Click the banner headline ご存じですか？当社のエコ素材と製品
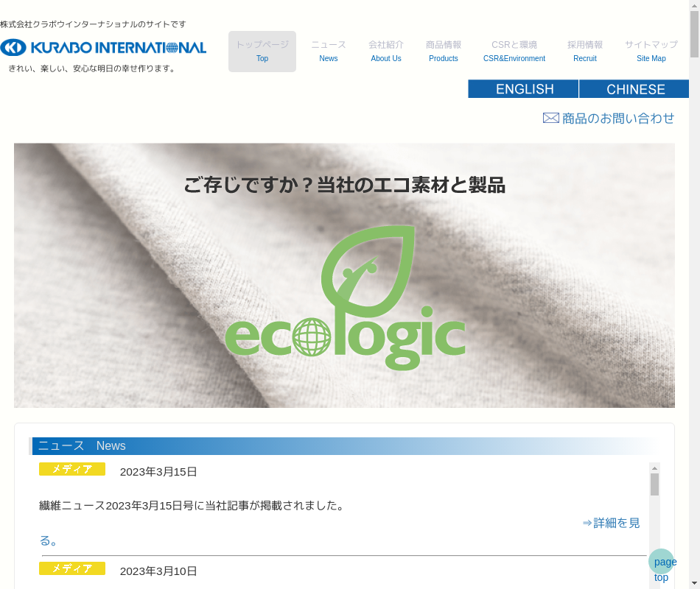The height and width of the screenshot is (589, 700). (x=344, y=185)
